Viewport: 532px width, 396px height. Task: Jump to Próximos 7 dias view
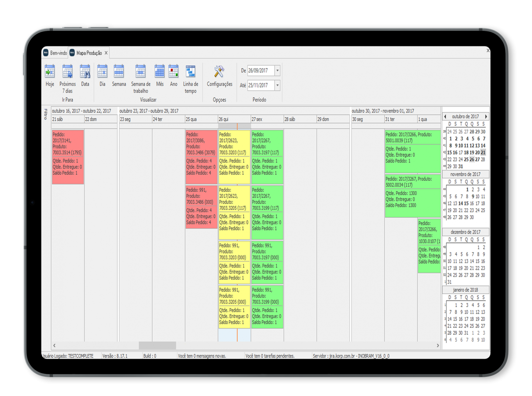[x=68, y=79]
